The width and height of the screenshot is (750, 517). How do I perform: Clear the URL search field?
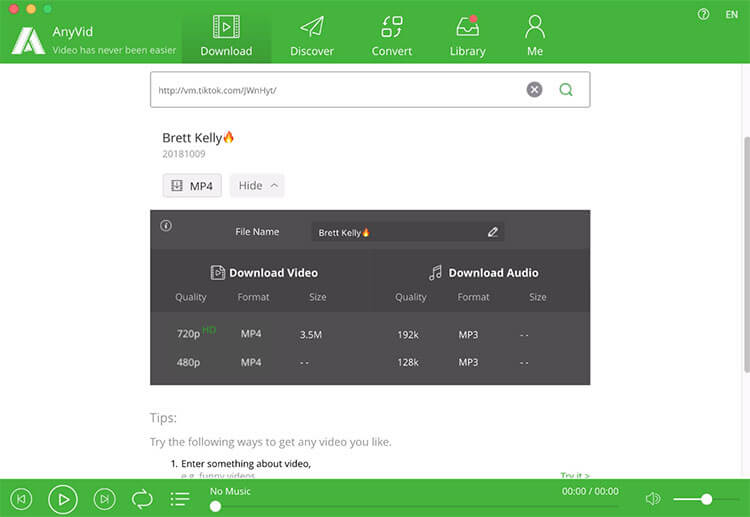(534, 89)
